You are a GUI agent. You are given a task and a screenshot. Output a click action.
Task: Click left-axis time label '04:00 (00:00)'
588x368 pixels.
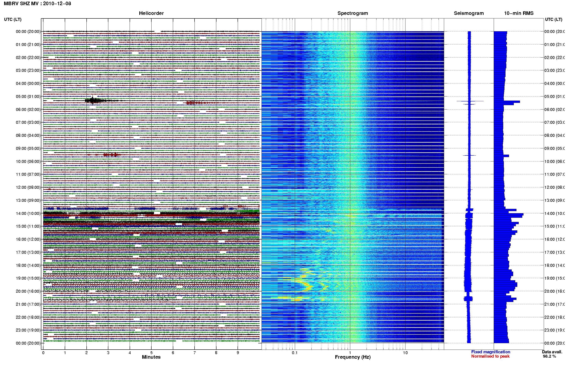28,83
